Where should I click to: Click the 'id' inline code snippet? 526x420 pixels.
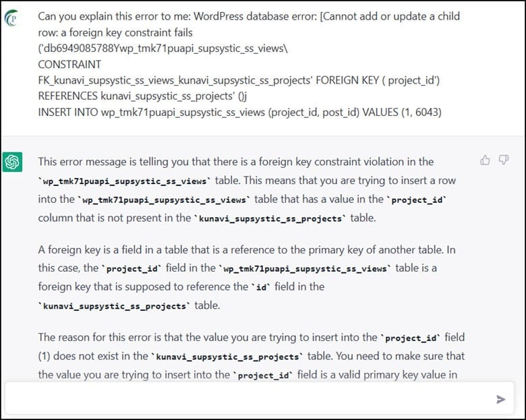pos(261,287)
